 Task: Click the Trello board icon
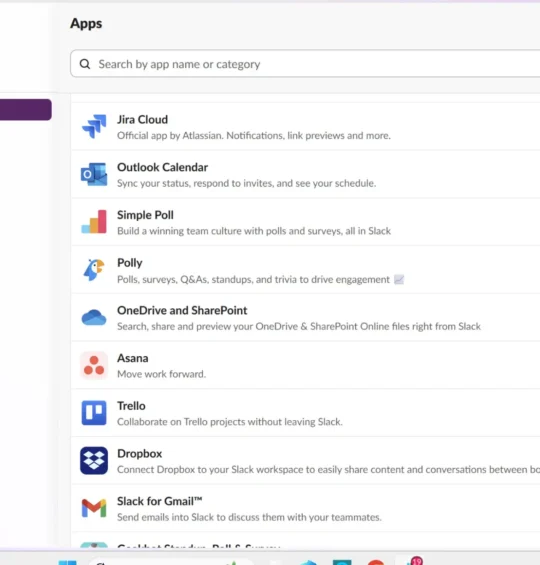coord(94,413)
